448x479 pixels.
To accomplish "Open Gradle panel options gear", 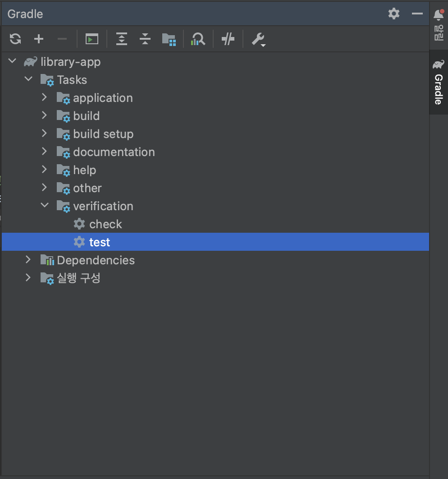I will coord(394,14).
